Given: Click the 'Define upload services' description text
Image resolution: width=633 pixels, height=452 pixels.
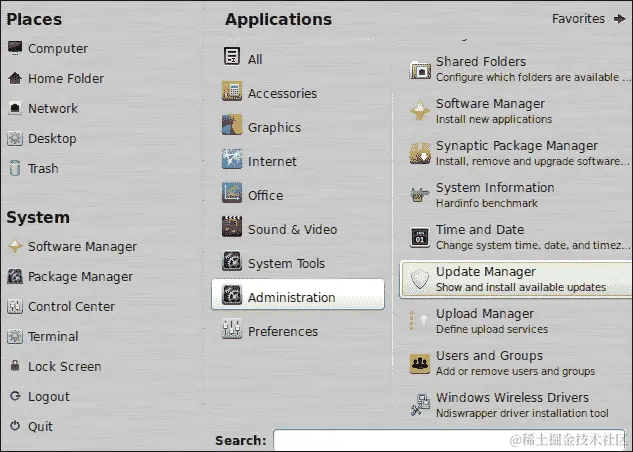Looking at the screenshot, I should pos(492,329).
